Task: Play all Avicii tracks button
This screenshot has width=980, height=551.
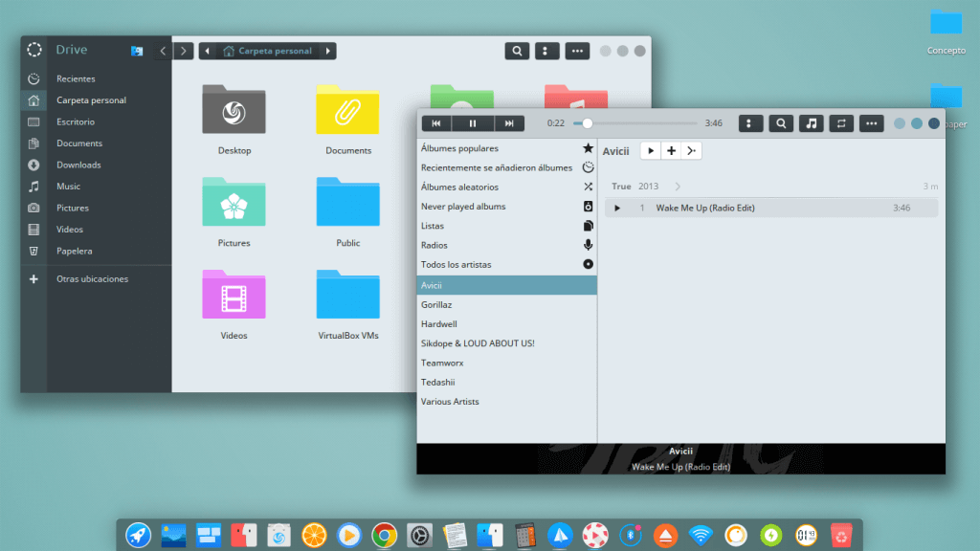Action: pos(651,150)
